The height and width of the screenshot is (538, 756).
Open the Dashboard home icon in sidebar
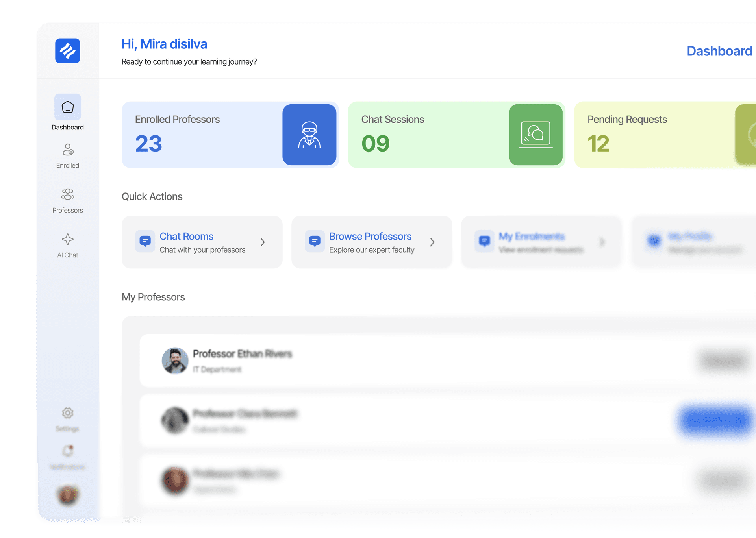coord(68,107)
